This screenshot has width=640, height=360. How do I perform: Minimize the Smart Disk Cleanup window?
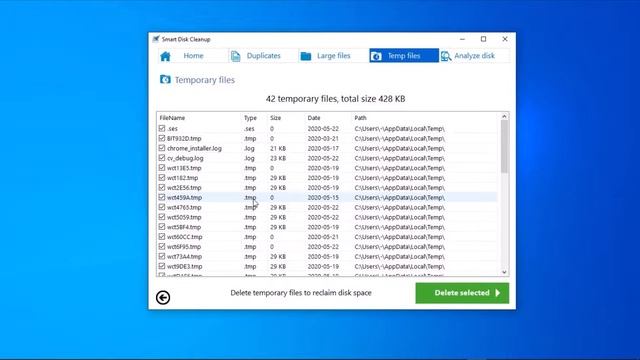click(x=462, y=39)
